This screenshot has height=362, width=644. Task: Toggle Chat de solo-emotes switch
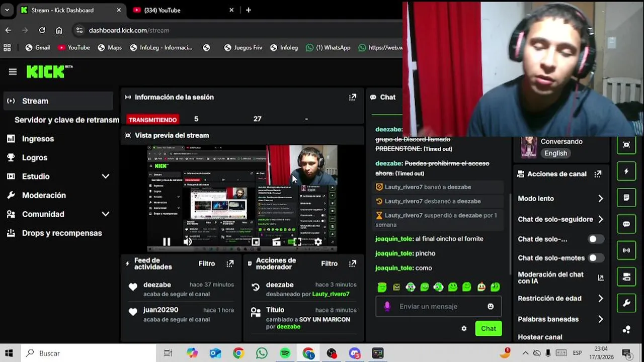pos(596,258)
